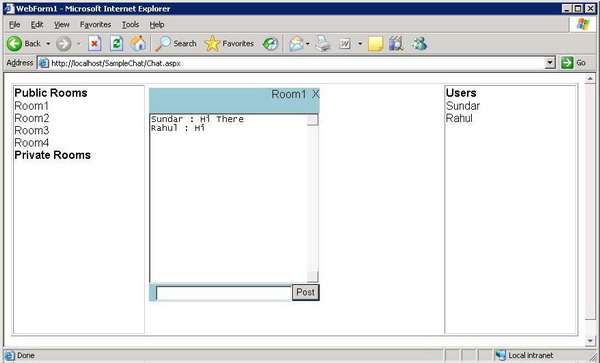
Task: Click the Back navigation arrow icon
Action: tap(15, 44)
